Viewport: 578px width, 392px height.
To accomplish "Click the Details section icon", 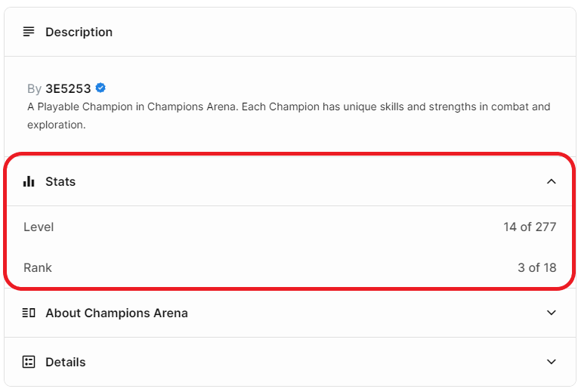I will pos(29,362).
